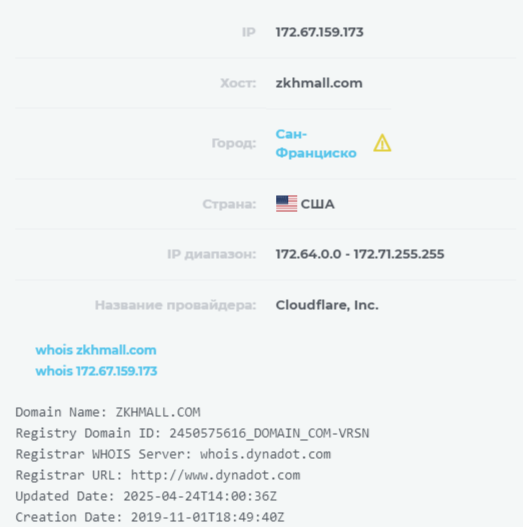Click the Registrar WHOIS Server whois.dynadot.com line
Image resolution: width=523 pixels, height=527 pixels.
(x=173, y=454)
